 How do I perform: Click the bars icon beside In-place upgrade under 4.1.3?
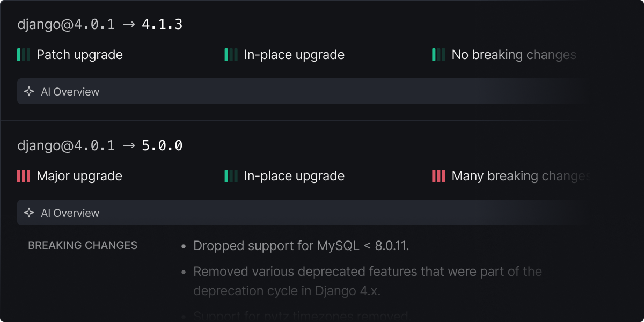[231, 55]
